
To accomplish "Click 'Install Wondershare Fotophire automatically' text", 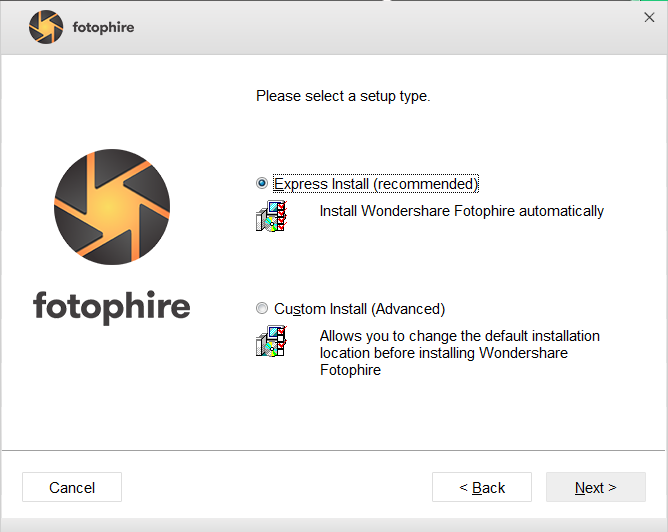I will (x=462, y=211).
